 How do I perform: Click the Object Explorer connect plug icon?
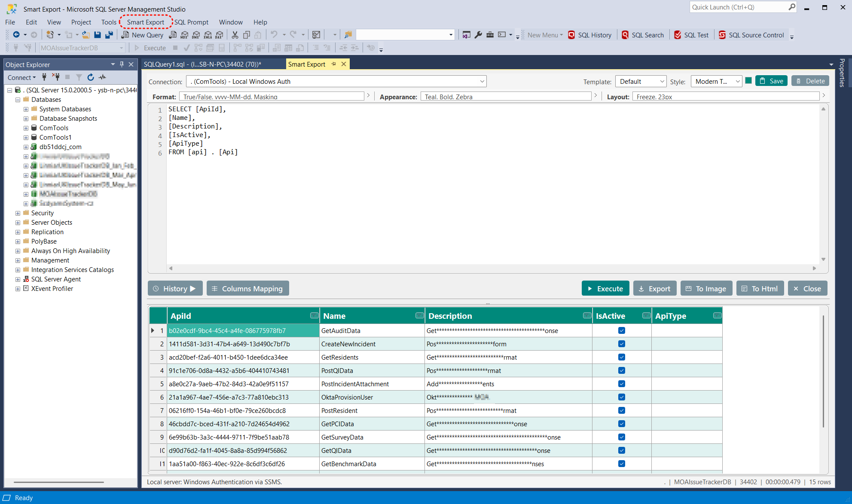[44, 77]
